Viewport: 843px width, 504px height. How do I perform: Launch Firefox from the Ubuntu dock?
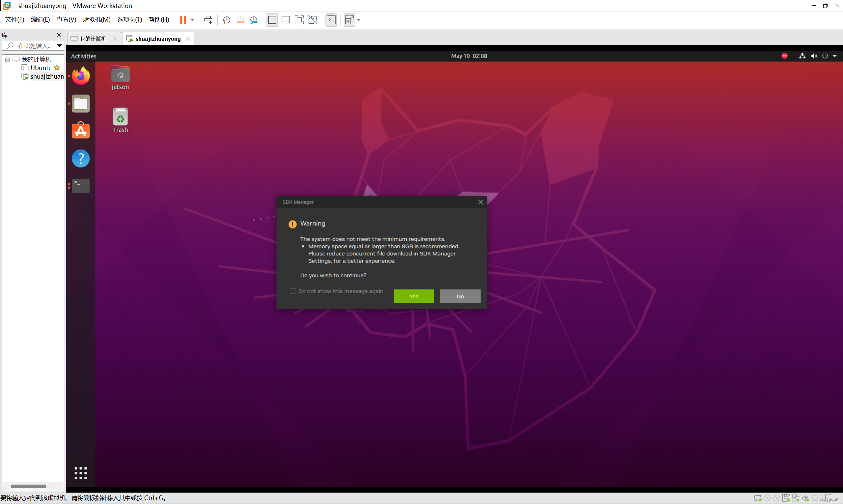pyautogui.click(x=81, y=76)
